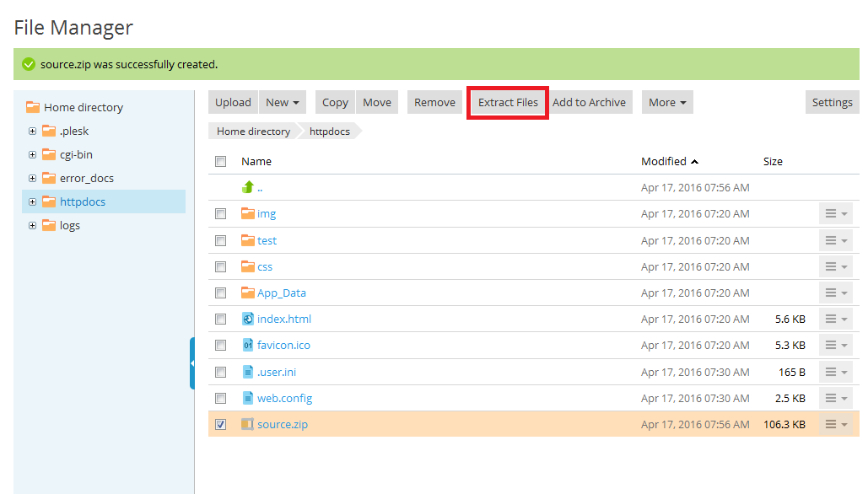
Task: Sort by the Modified column header
Action: (x=669, y=161)
